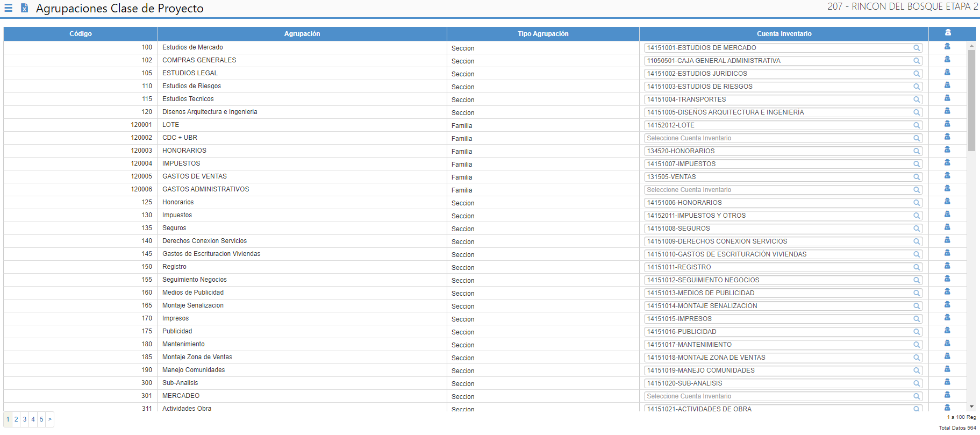The height and width of the screenshot is (435, 980).
Task: Select the 'Derechos Conexion Servicios' cell
Action: tap(302, 241)
